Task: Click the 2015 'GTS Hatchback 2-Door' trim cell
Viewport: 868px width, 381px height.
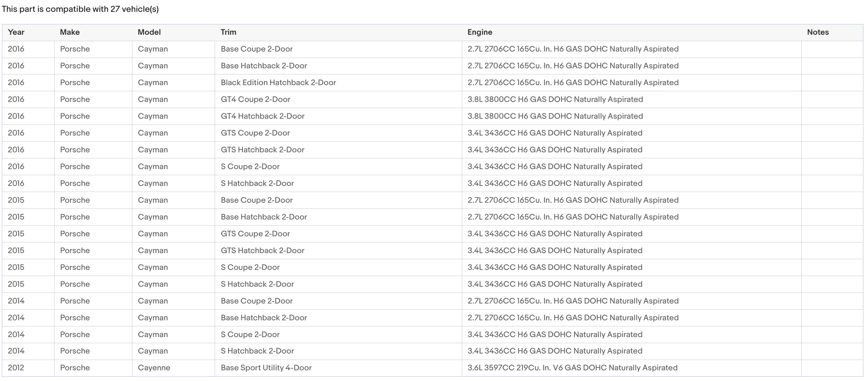Action: [x=338, y=250]
